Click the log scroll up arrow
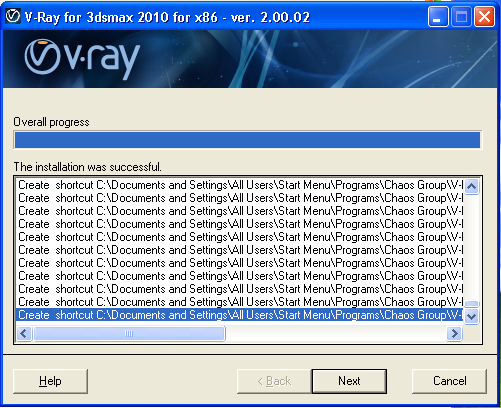The image size is (501, 408). click(x=471, y=186)
